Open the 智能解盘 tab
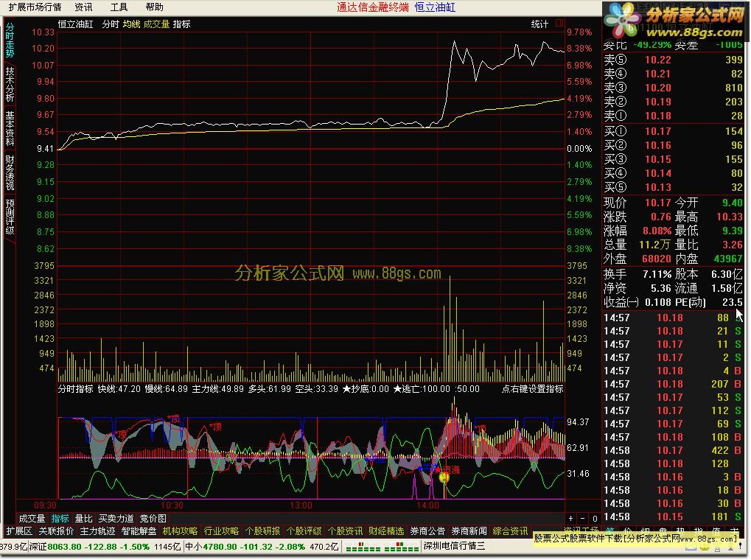Image resolution: width=751 pixels, height=560 pixels. (139, 531)
